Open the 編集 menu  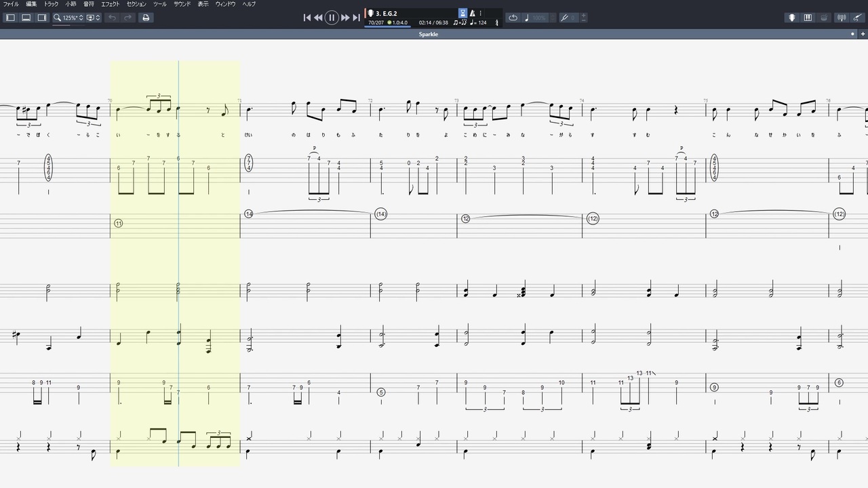point(31,4)
